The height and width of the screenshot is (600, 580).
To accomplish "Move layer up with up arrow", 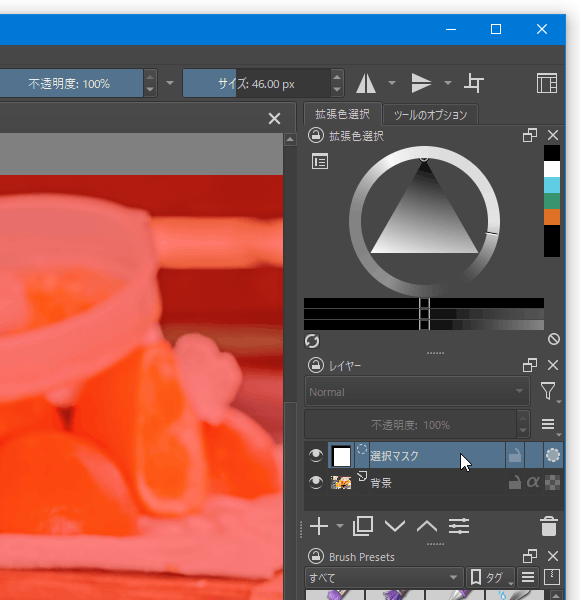I will point(427,526).
